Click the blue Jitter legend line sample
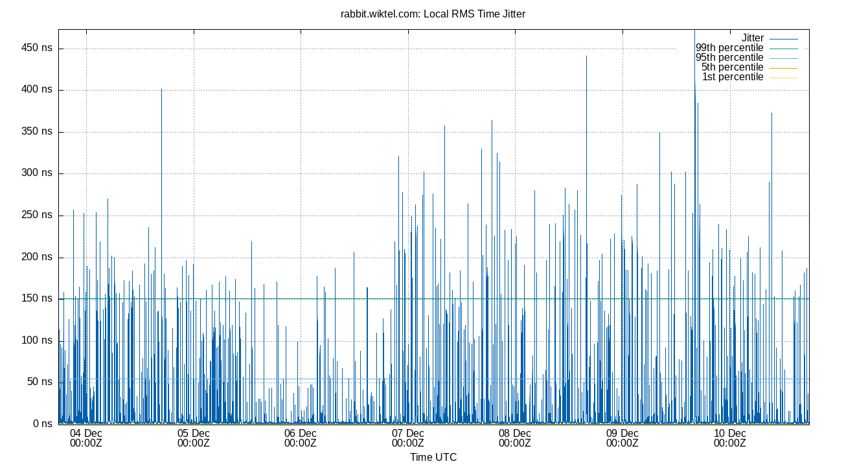 pos(784,38)
